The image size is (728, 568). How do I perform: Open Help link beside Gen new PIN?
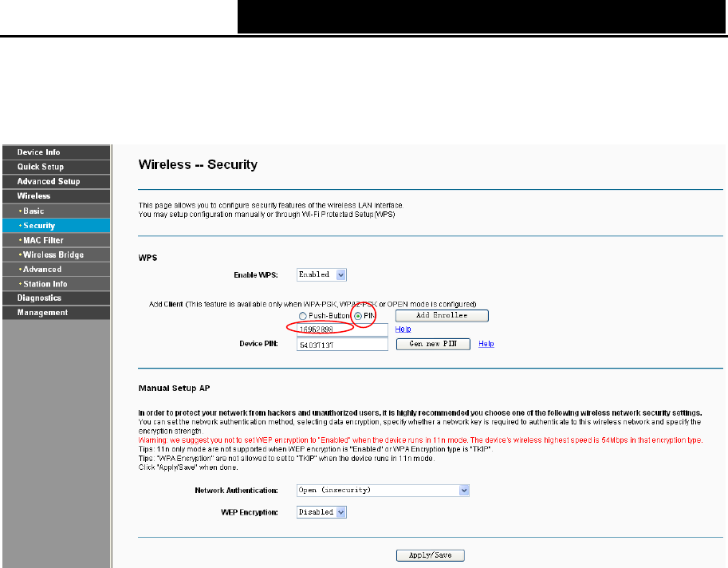486,344
